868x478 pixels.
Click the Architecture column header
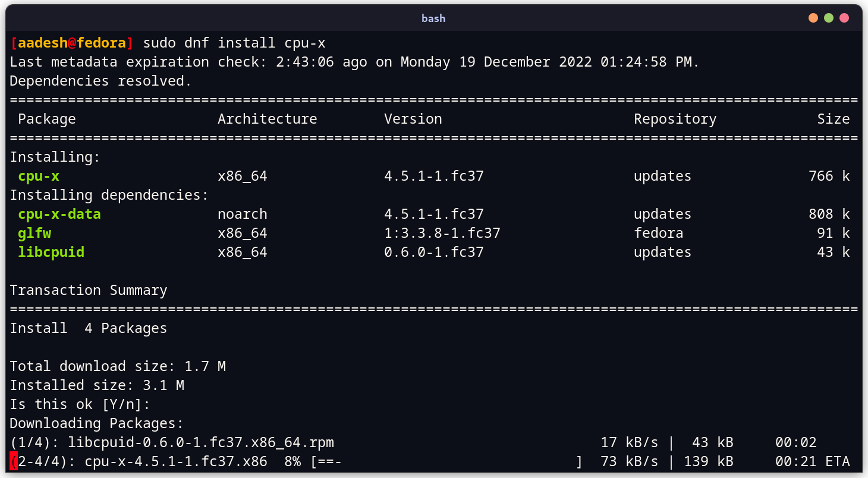coord(267,118)
